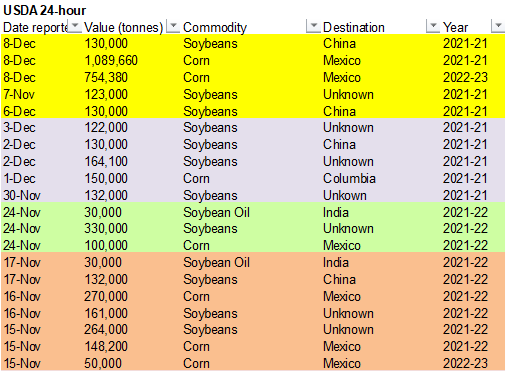Image resolution: width=507 pixels, height=372 pixels.
Task: Select the 754,380 corn value cell
Action: point(106,78)
